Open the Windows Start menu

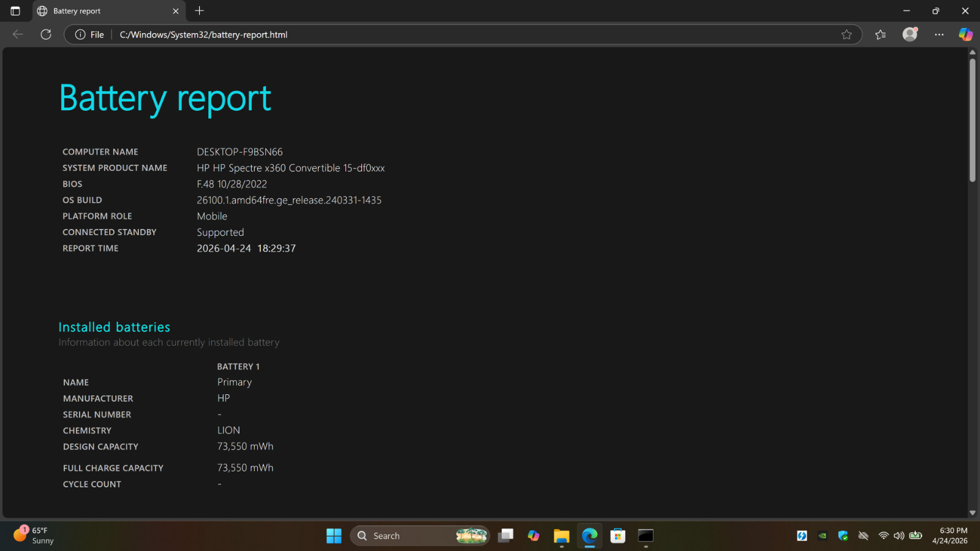(334, 536)
